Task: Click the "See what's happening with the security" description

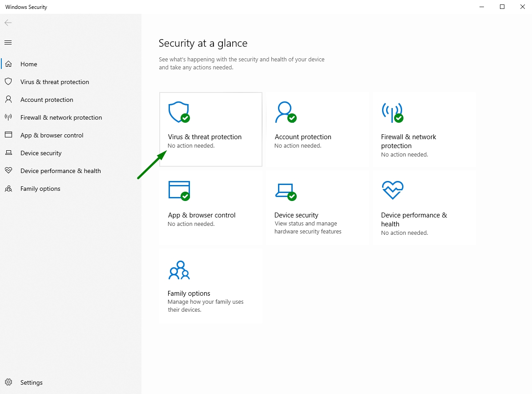Action: (x=242, y=64)
